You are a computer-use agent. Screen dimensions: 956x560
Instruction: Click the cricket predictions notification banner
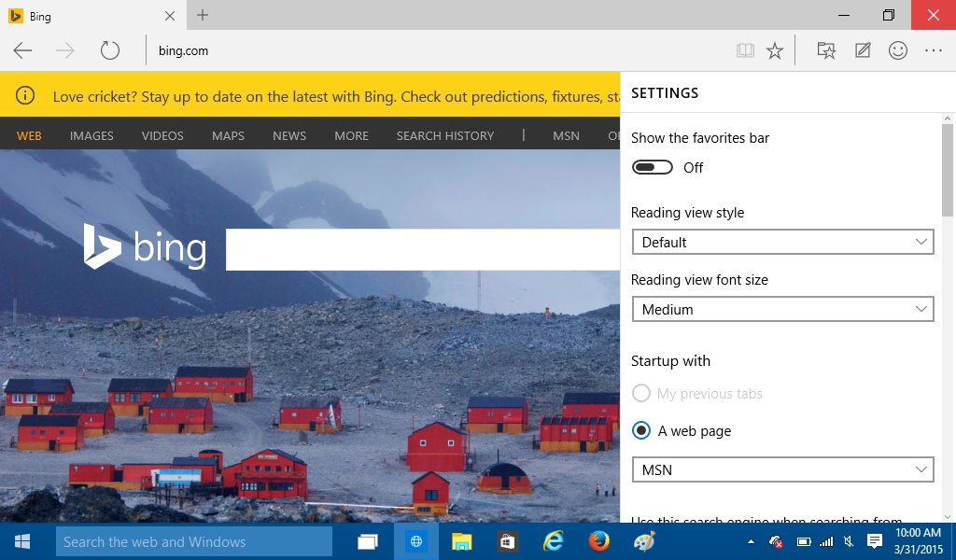308,96
